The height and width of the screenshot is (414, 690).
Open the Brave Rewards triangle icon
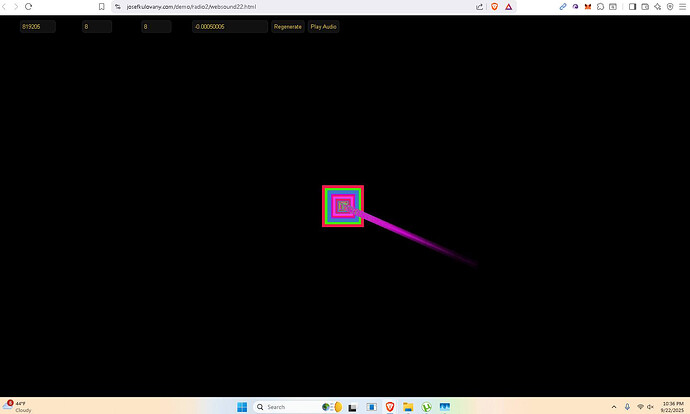click(x=510, y=6)
